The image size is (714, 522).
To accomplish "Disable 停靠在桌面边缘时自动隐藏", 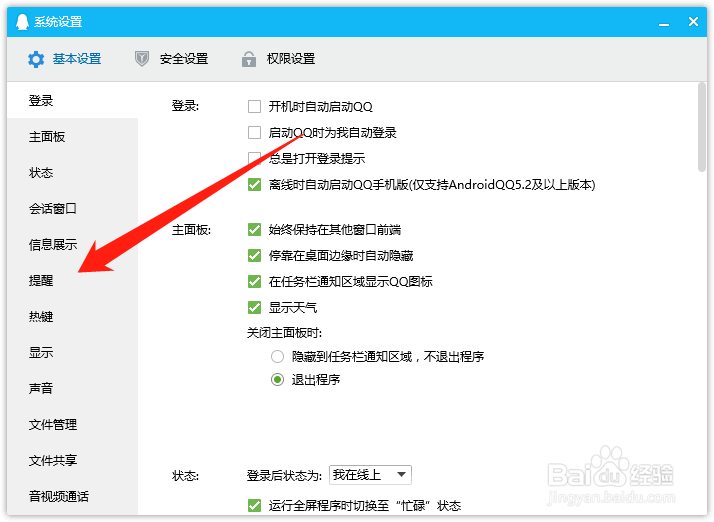I will [x=255, y=256].
